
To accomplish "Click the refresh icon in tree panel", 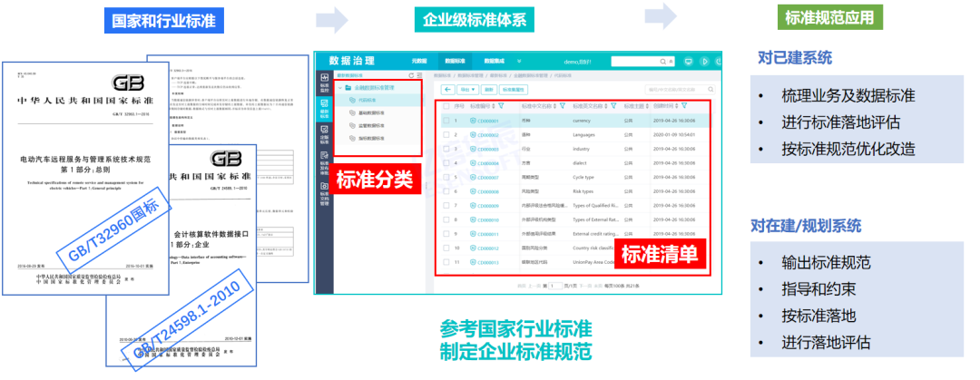I will [413, 75].
